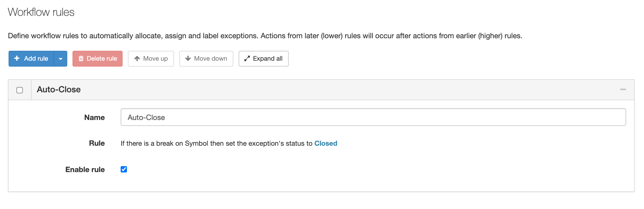Screen dimensions: 644x209
Task: Click the Add rule button label
Action: 36,58
